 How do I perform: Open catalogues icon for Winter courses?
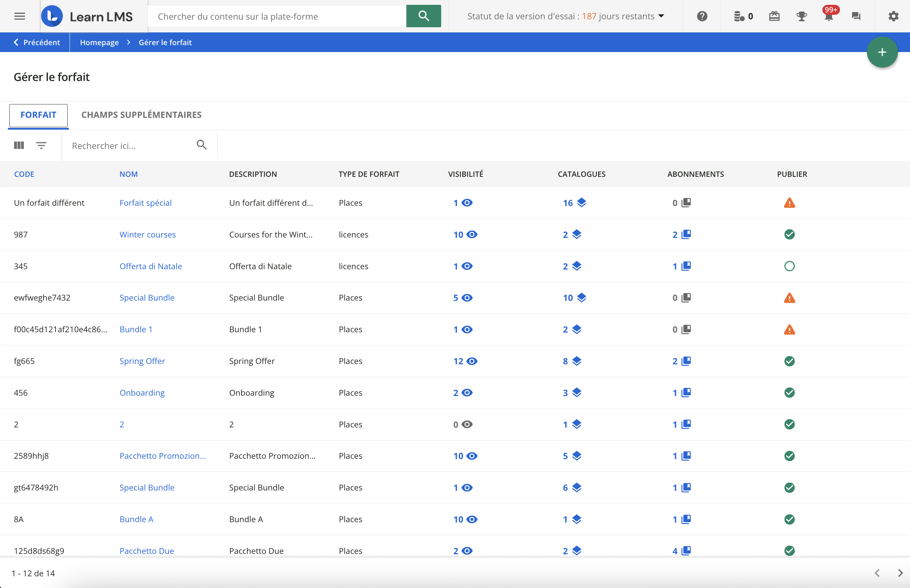tap(576, 234)
